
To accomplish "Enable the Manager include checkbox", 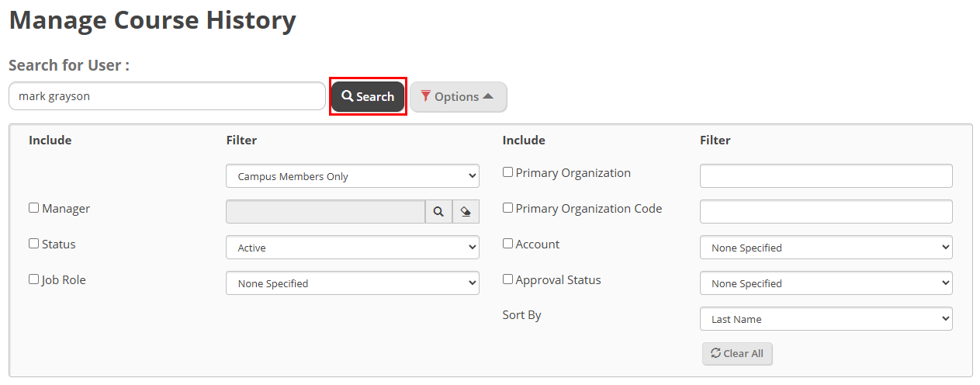I will [34, 208].
